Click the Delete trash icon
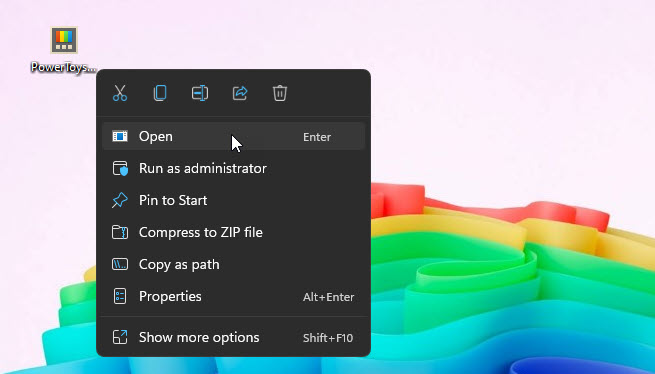 click(x=280, y=93)
